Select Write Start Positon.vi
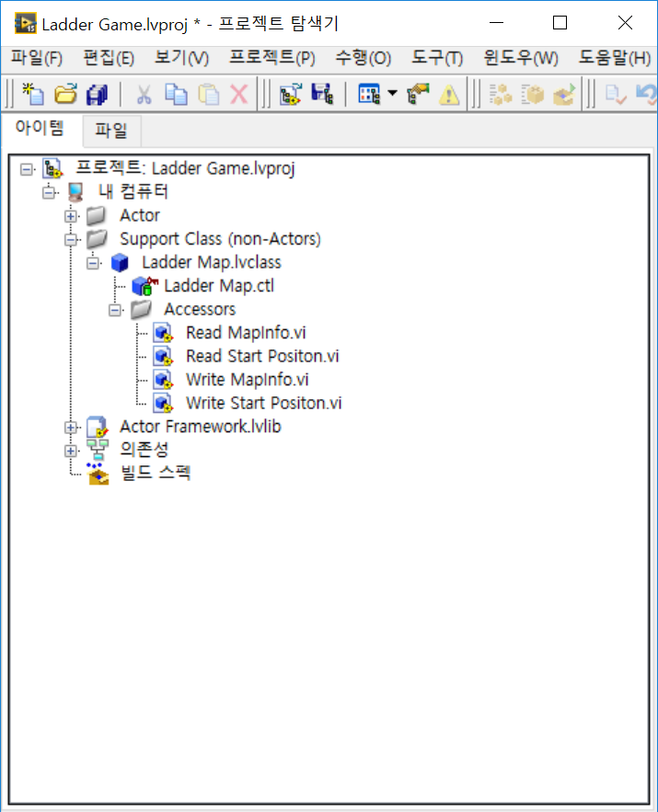 (264, 403)
